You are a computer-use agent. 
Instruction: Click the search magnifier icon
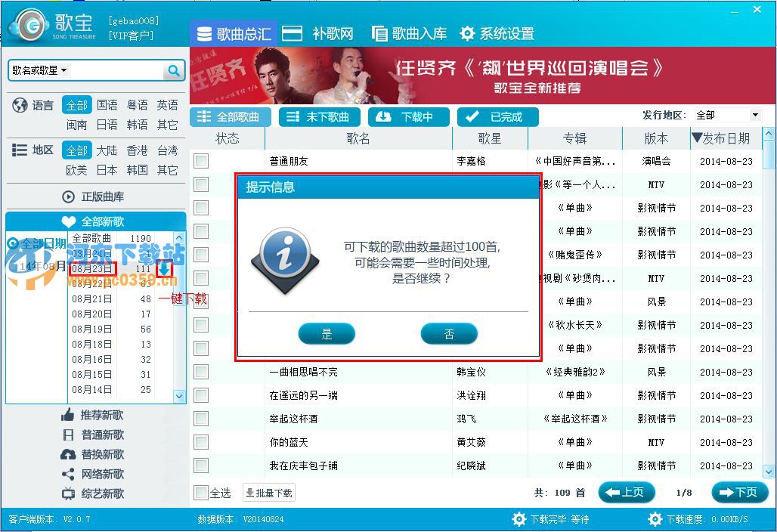click(x=175, y=70)
